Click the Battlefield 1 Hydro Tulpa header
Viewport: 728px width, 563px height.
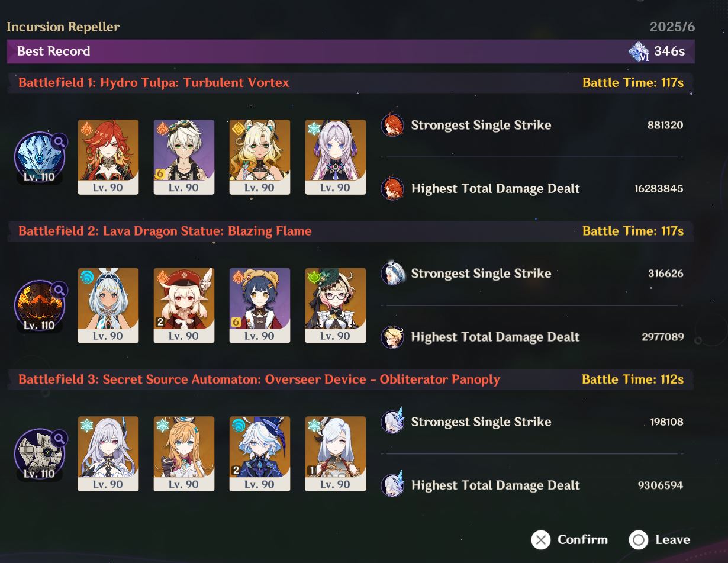pyautogui.click(x=350, y=83)
